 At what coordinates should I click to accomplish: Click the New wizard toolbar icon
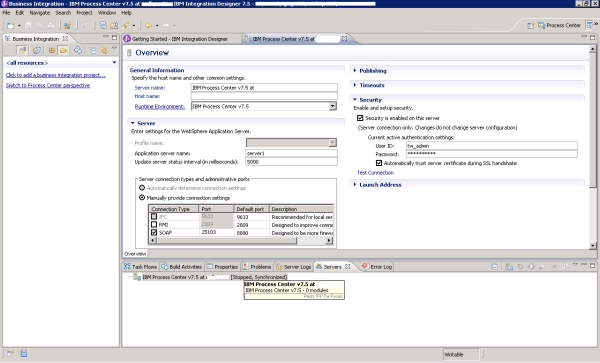click(11, 26)
